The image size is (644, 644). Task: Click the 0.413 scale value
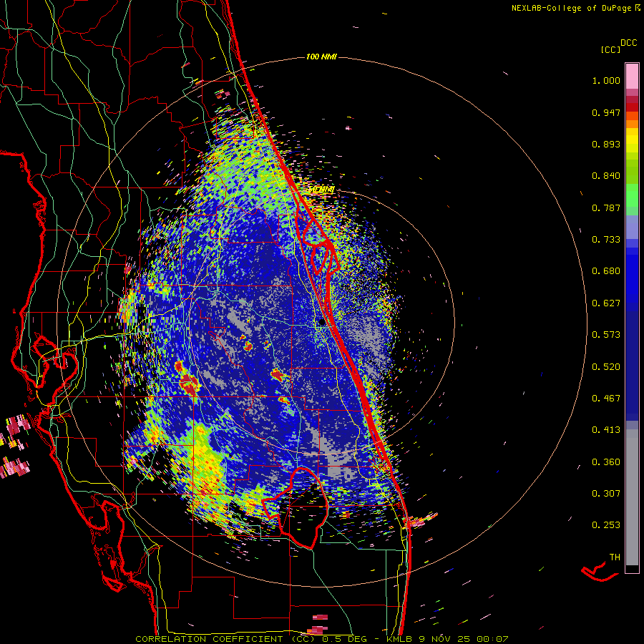tap(606, 430)
